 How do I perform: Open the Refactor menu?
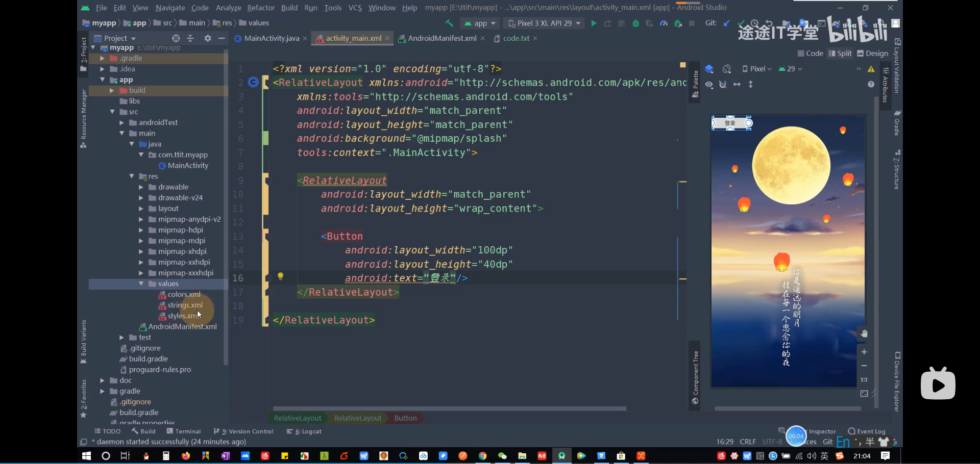click(x=261, y=8)
